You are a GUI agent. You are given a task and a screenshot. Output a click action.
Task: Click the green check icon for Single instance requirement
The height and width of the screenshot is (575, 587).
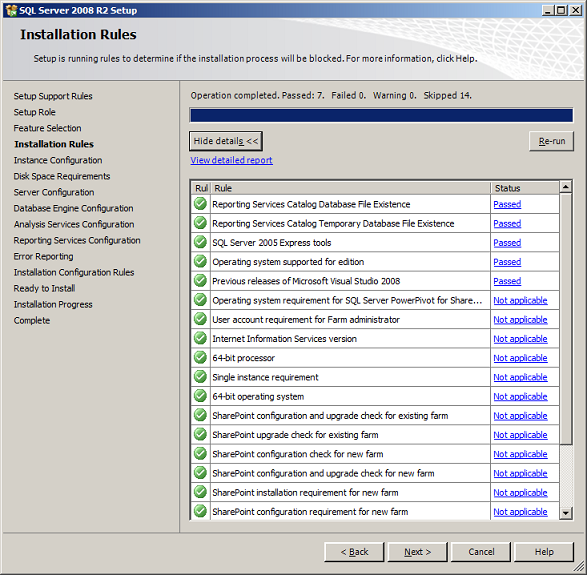pyautogui.click(x=200, y=377)
